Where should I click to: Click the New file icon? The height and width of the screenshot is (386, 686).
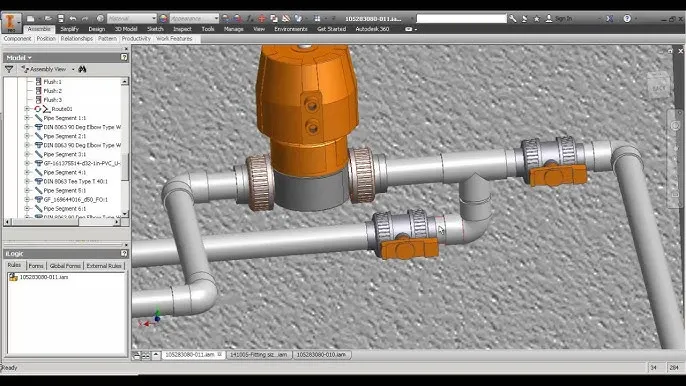(30, 18)
